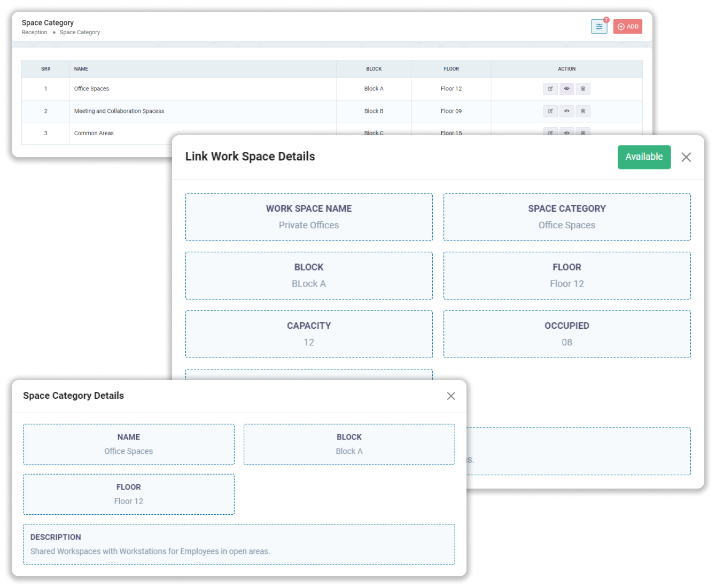Click the Description field about shared workspaces
The height and width of the screenshot is (588, 716).
tap(239, 544)
